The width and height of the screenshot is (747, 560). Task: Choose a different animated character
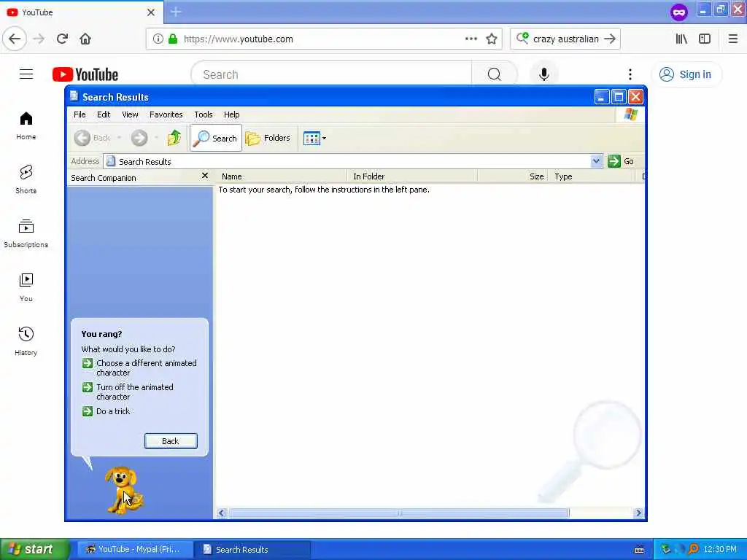[x=139, y=367]
